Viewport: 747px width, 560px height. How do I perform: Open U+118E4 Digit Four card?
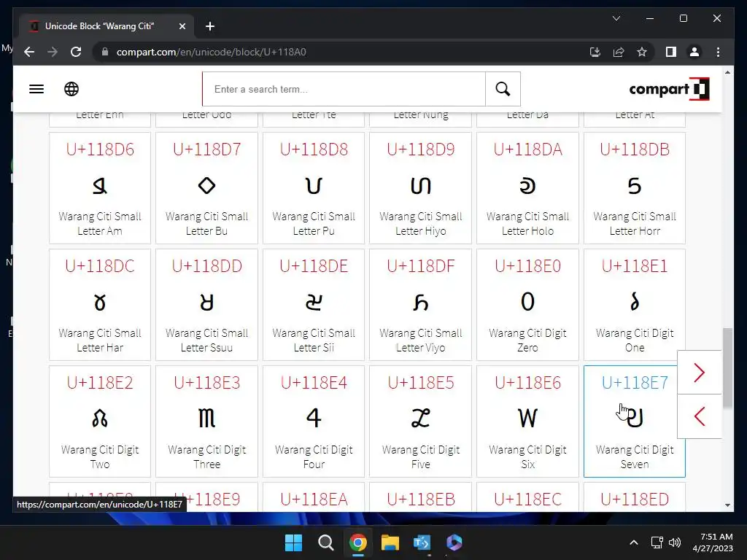point(314,421)
